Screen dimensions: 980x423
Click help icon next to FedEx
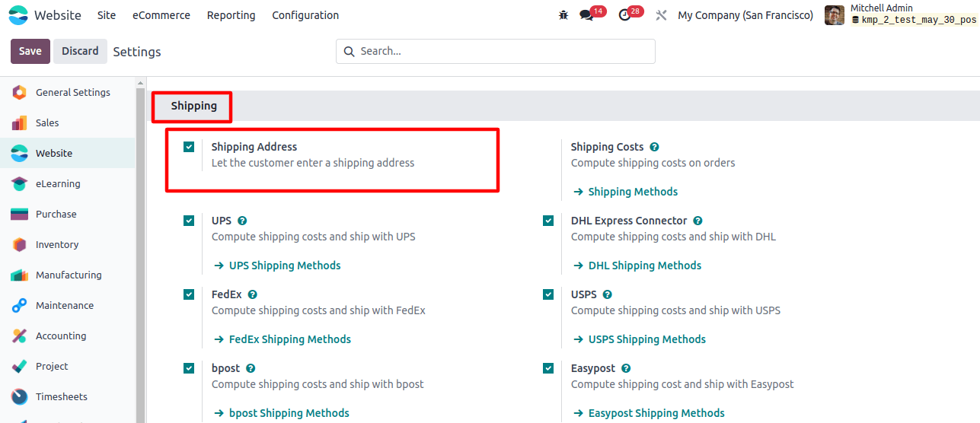point(253,294)
